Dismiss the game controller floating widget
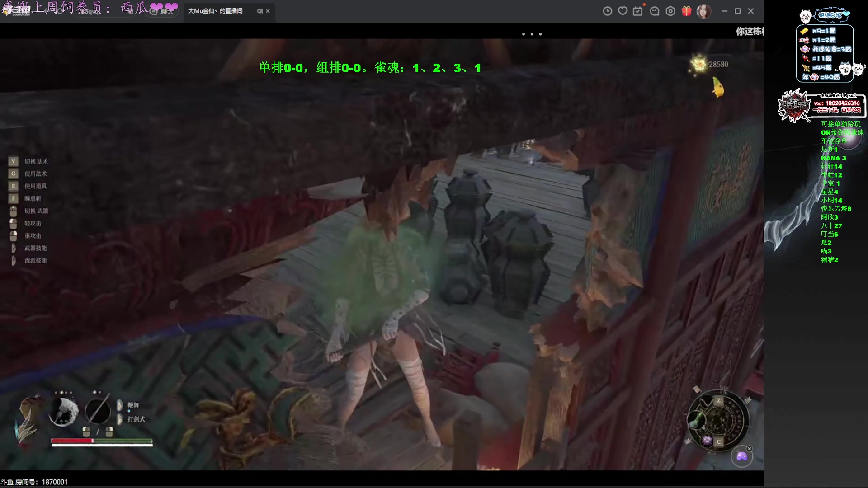The height and width of the screenshot is (488, 868). [749, 449]
